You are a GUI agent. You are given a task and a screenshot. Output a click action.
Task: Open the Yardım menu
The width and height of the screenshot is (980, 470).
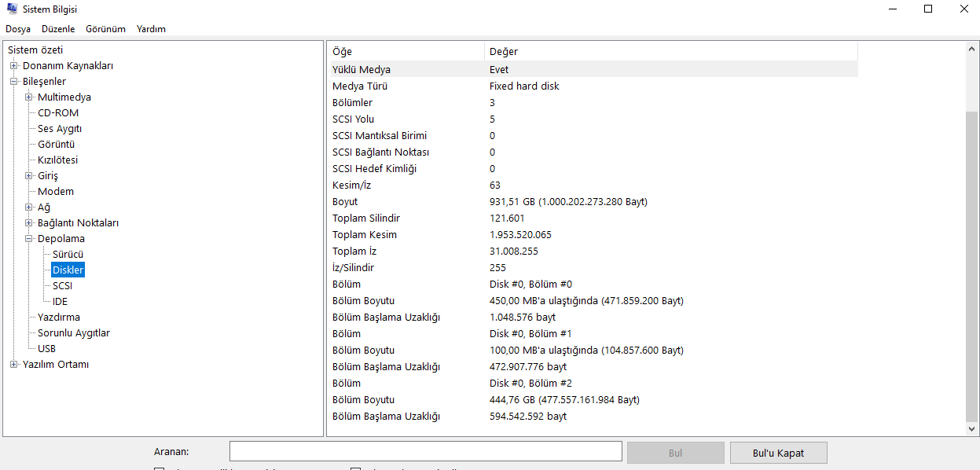click(x=151, y=29)
